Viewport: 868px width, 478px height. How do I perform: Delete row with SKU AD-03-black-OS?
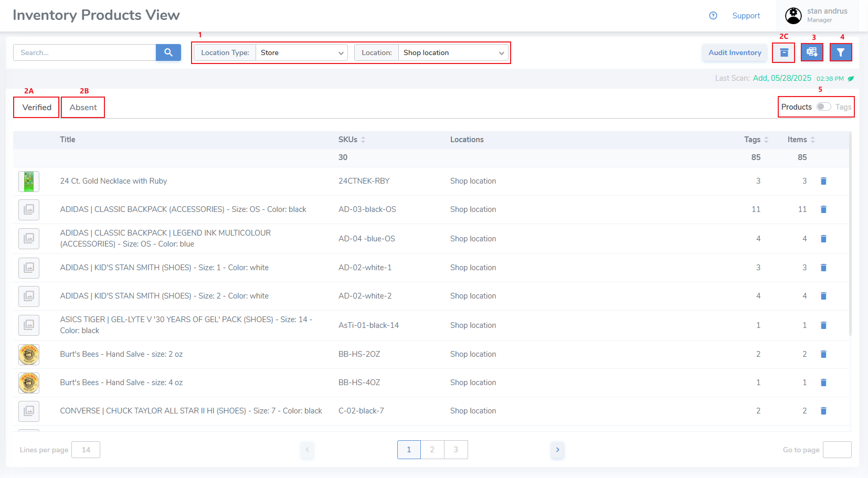823,209
